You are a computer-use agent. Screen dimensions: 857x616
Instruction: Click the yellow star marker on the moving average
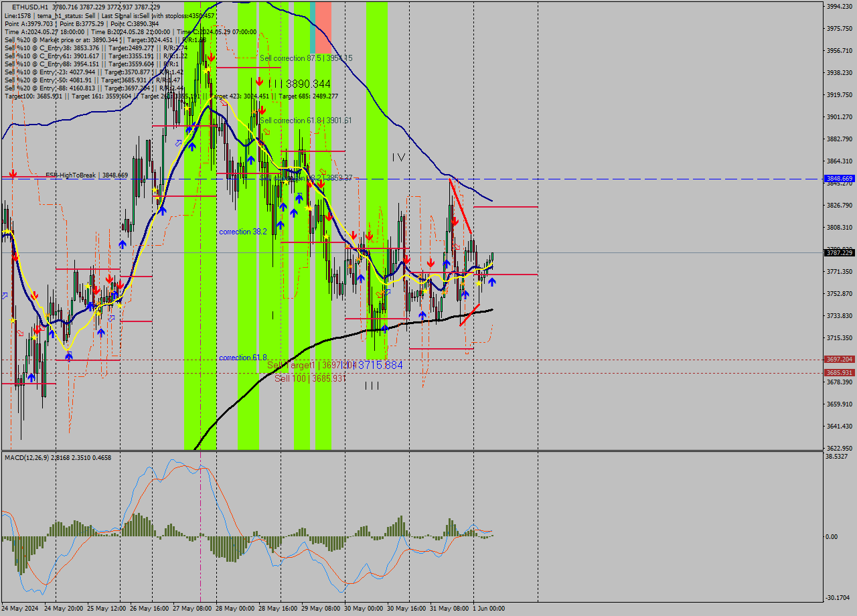(x=479, y=284)
